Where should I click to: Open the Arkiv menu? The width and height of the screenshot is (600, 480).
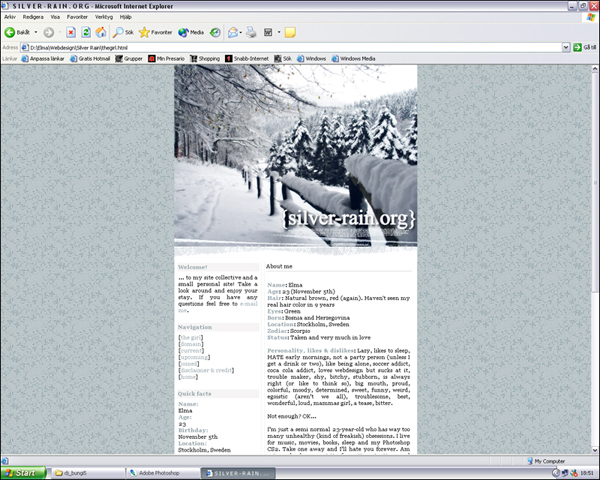(x=10, y=17)
